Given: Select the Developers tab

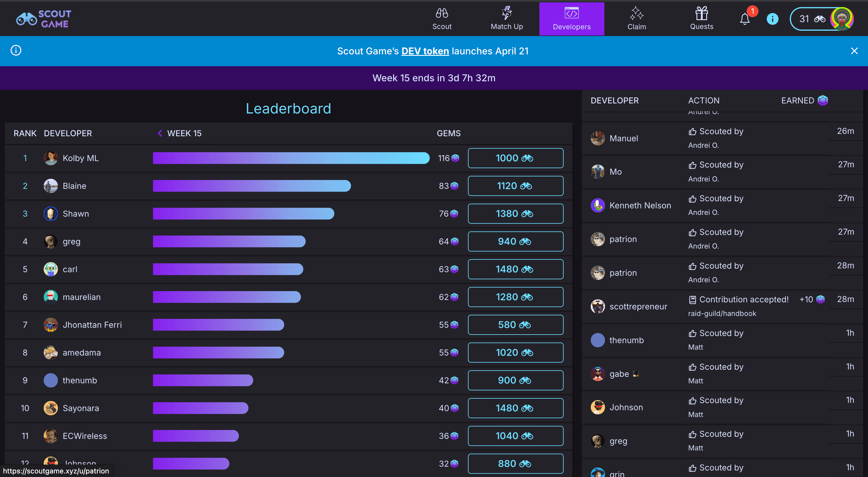Looking at the screenshot, I should click(x=572, y=19).
